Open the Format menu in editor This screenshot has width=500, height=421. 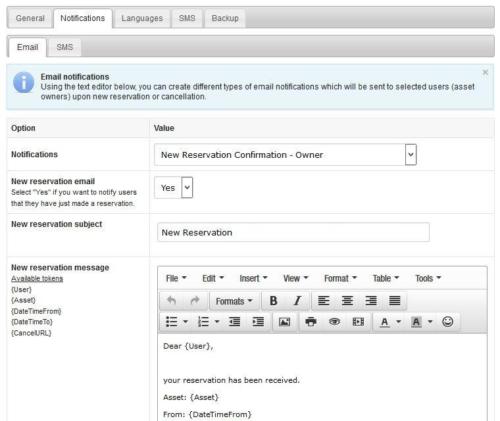[340, 278]
